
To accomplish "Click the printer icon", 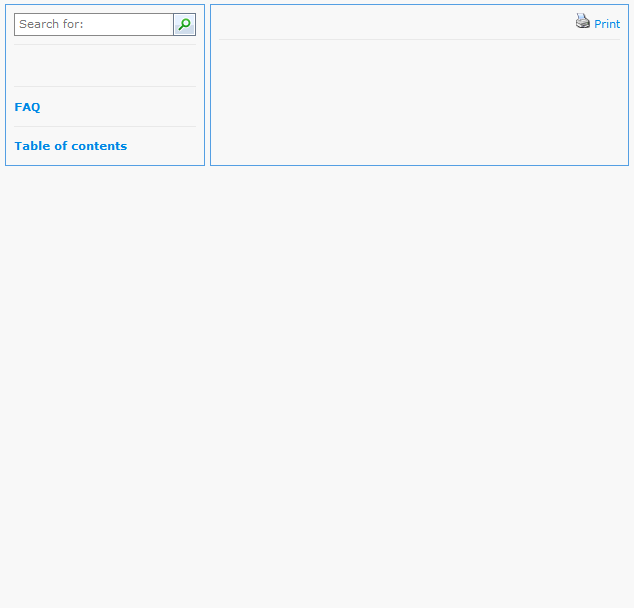I will click(583, 21).
